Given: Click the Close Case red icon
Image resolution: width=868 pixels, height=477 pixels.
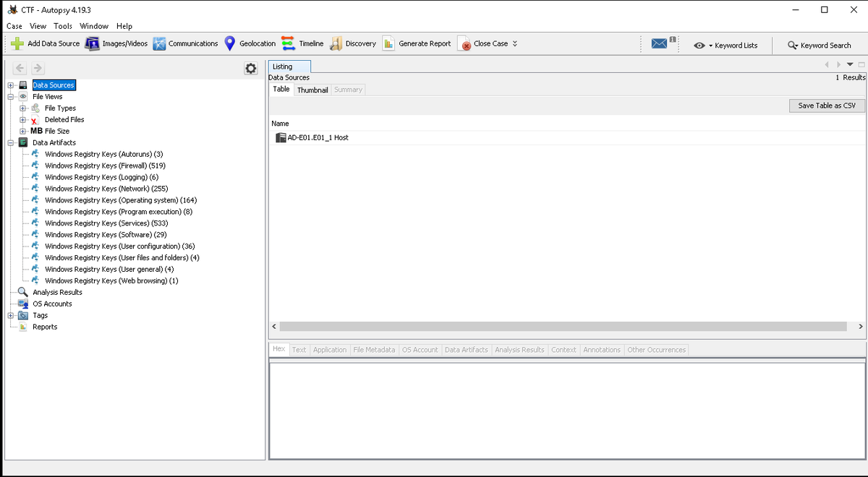Looking at the screenshot, I should pos(464,43).
